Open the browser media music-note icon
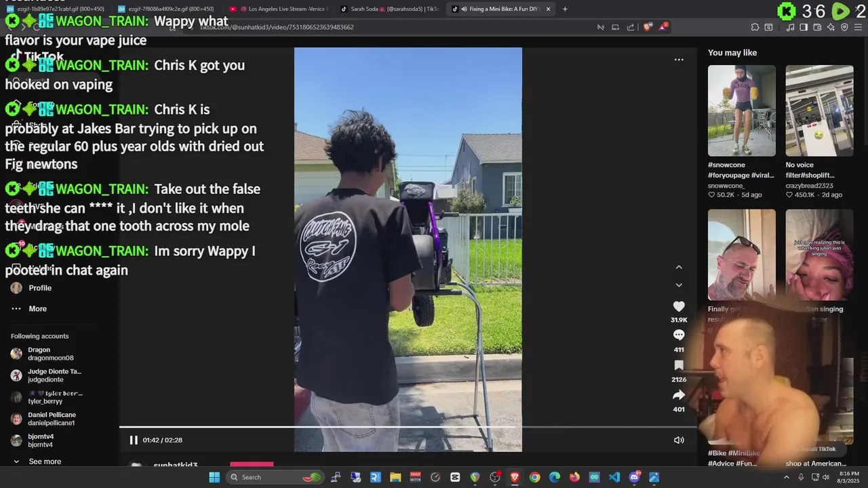868x488 pixels. (x=790, y=27)
